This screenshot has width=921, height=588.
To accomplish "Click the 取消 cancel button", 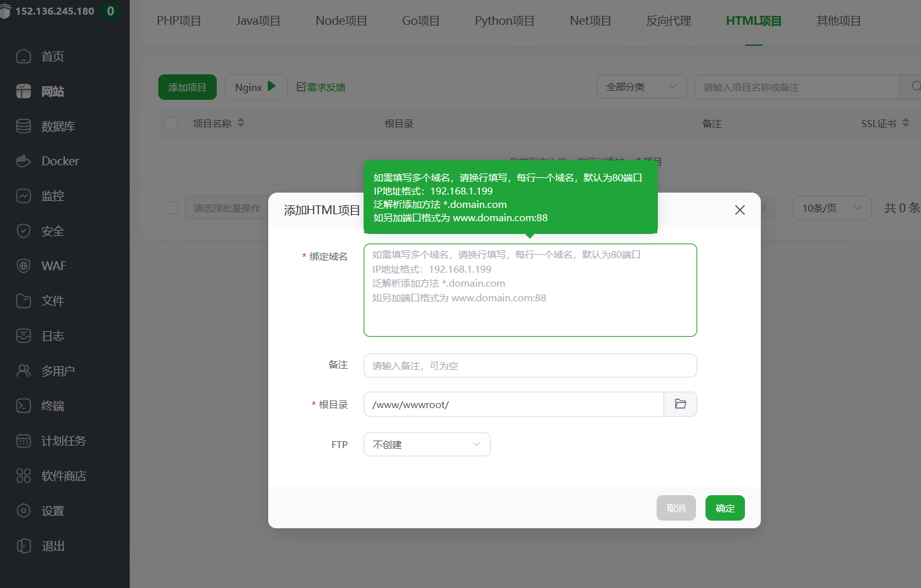I will [676, 508].
